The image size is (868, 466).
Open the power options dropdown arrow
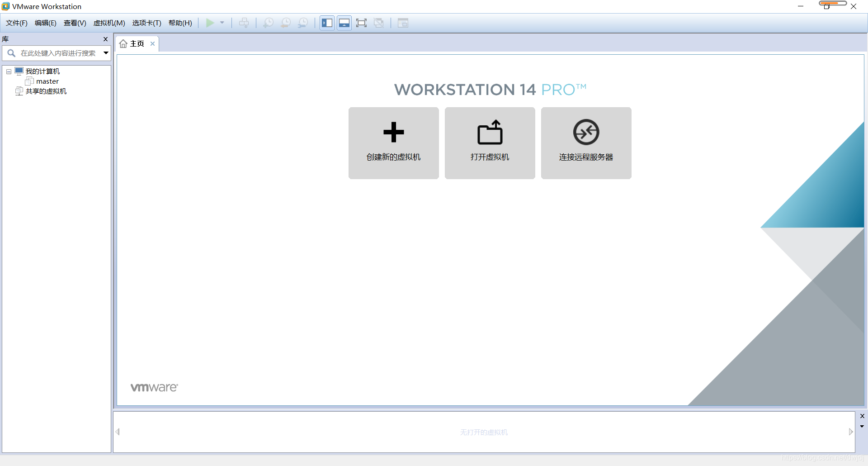(222, 23)
